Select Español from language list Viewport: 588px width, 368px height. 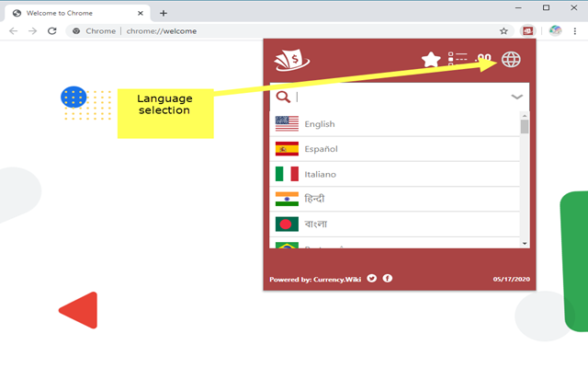click(x=394, y=149)
